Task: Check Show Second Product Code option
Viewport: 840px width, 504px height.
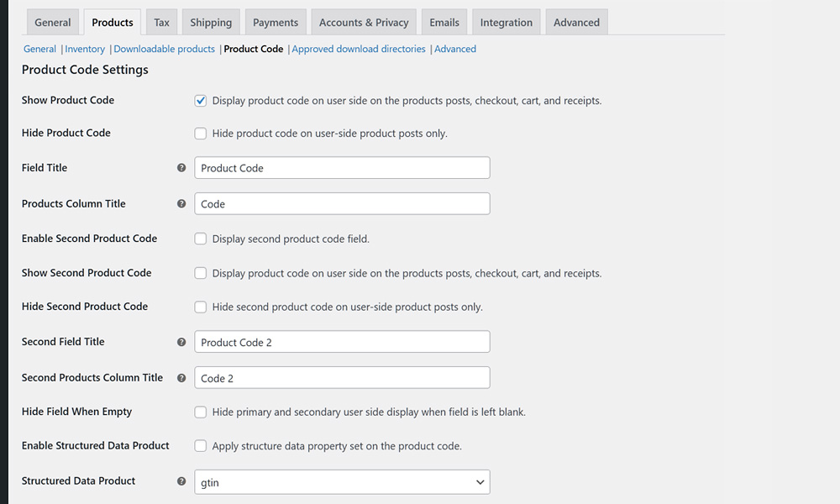Action: pyautogui.click(x=201, y=273)
